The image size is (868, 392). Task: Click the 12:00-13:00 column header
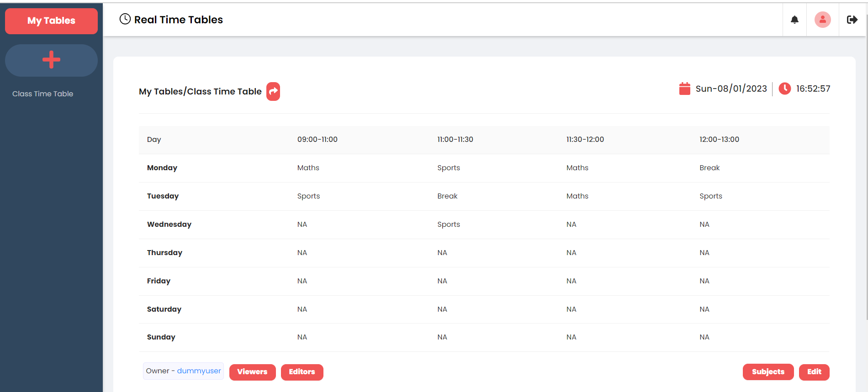pos(719,140)
